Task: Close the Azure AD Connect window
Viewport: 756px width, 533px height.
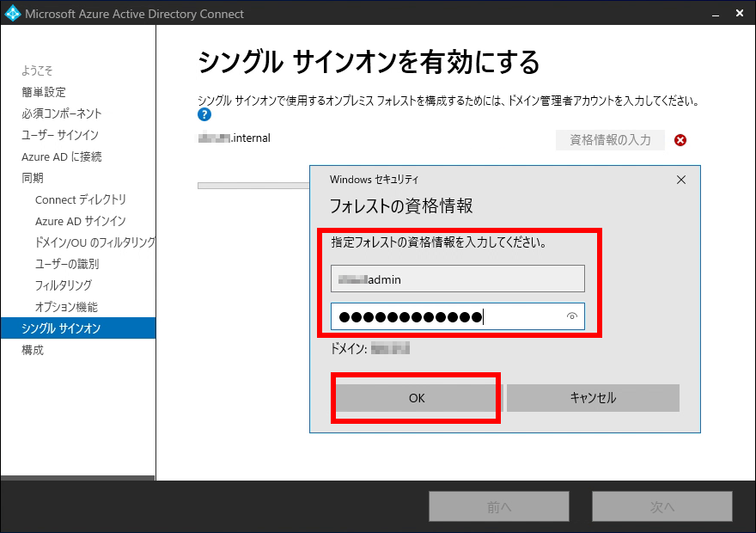Action: click(740, 14)
